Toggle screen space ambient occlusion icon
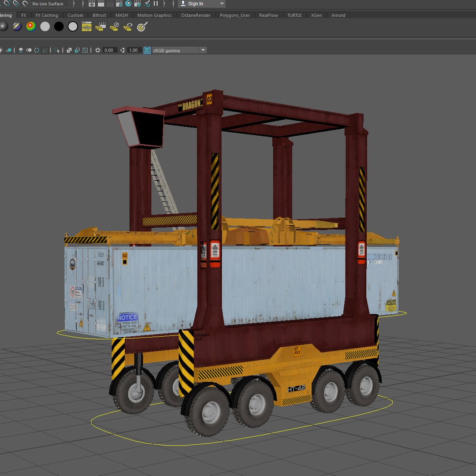This screenshot has width=476, height=476. (x=21, y=50)
